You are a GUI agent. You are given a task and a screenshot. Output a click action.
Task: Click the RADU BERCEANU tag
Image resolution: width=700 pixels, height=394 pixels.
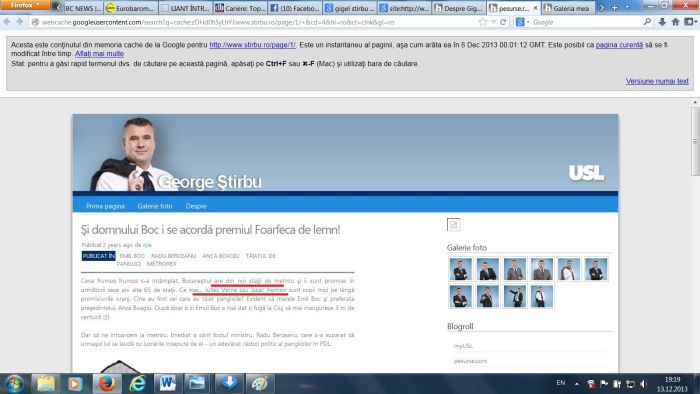coord(174,256)
